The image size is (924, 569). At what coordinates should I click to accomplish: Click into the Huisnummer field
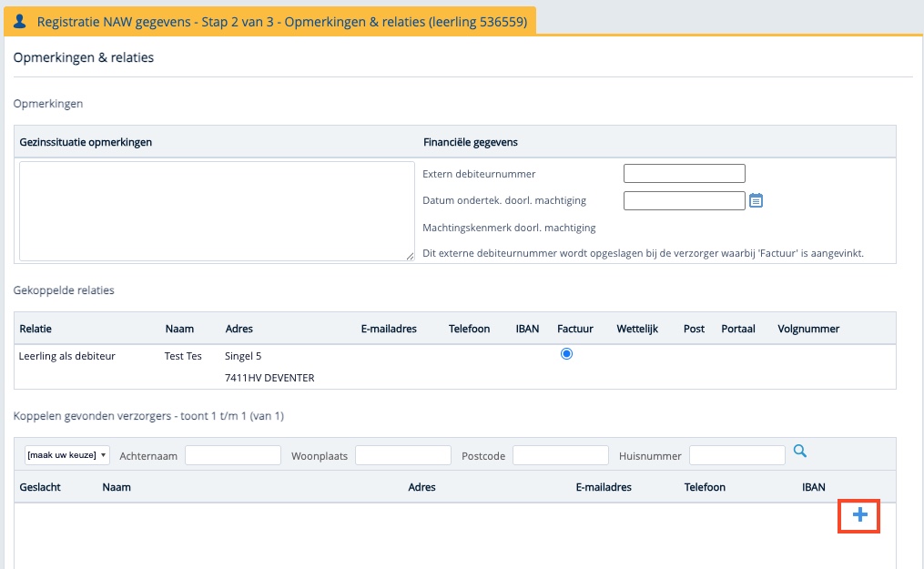click(x=736, y=455)
